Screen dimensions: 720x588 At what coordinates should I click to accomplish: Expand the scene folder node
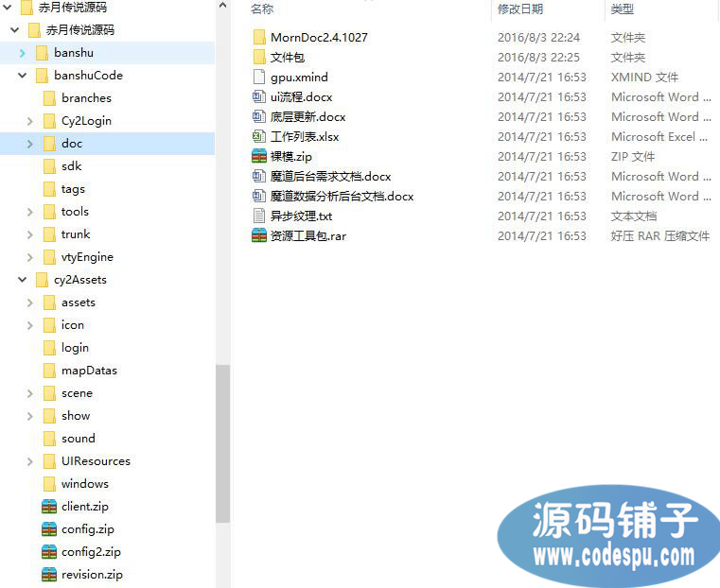point(30,393)
